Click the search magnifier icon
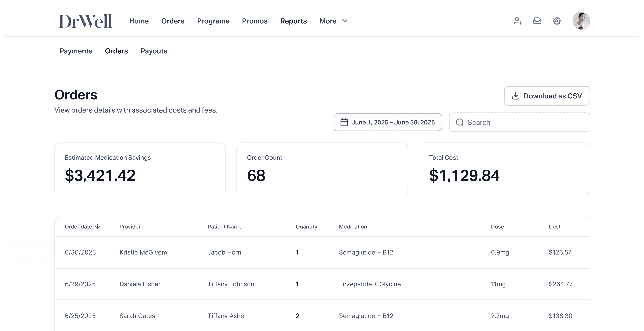644x331 pixels. (459, 122)
